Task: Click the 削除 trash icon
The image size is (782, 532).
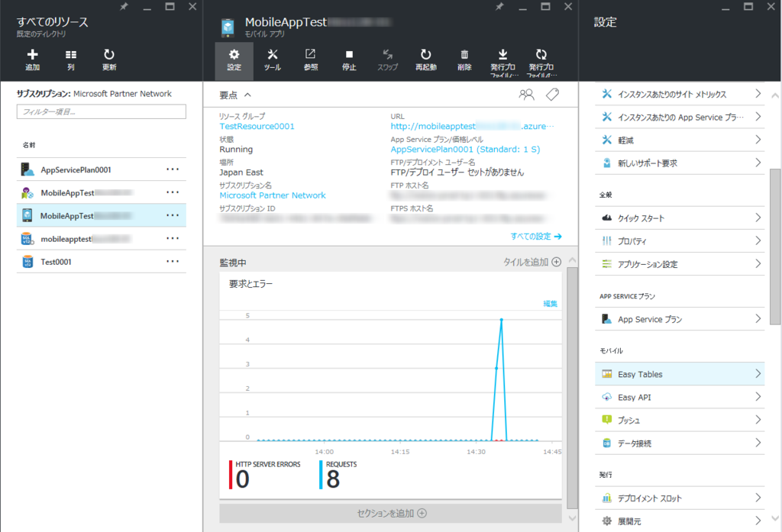Action: [464, 54]
